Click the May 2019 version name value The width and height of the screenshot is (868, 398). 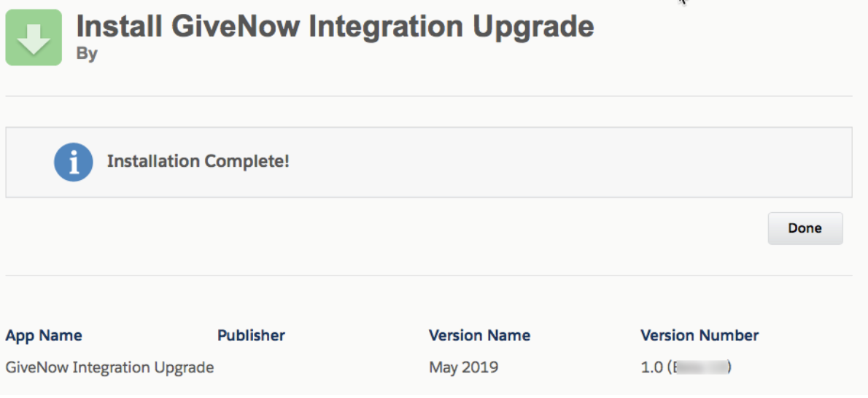click(x=463, y=367)
